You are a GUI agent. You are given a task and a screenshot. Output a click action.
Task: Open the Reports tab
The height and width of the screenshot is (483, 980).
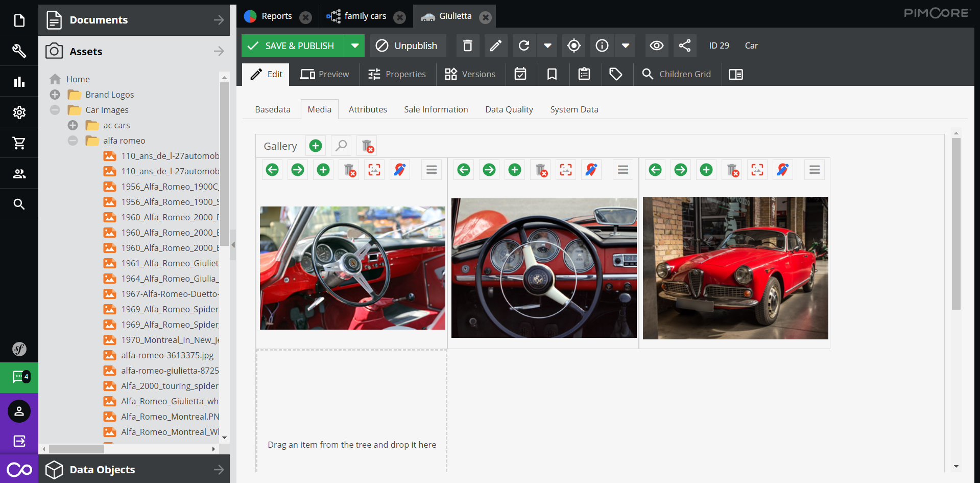click(x=276, y=16)
